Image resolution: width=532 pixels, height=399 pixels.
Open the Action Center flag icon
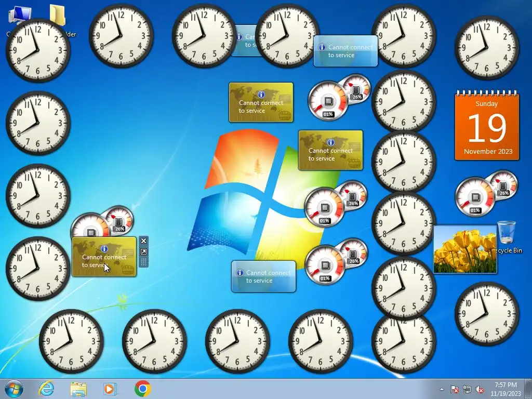tap(454, 389)
